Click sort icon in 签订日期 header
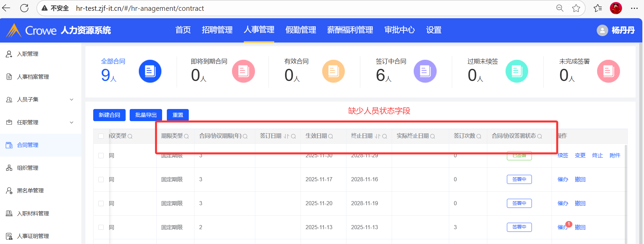644x244 pixels. (x=286, y=136)
